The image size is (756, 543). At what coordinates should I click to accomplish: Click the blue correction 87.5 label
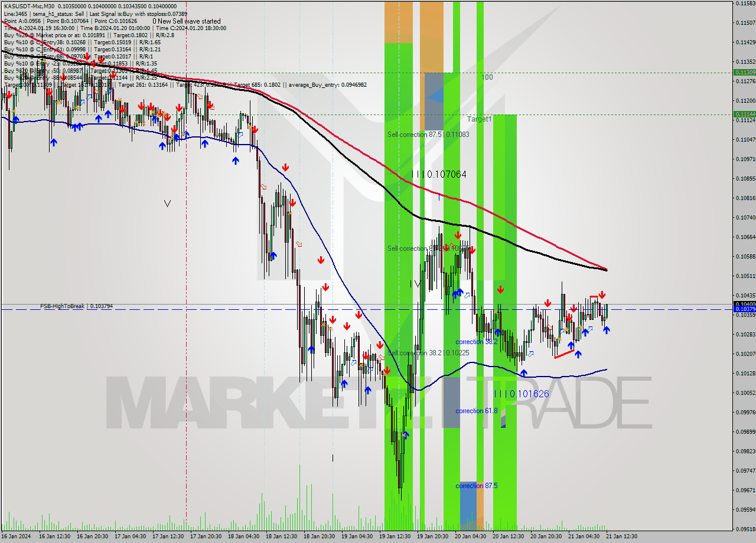click(x=476, y=486)
